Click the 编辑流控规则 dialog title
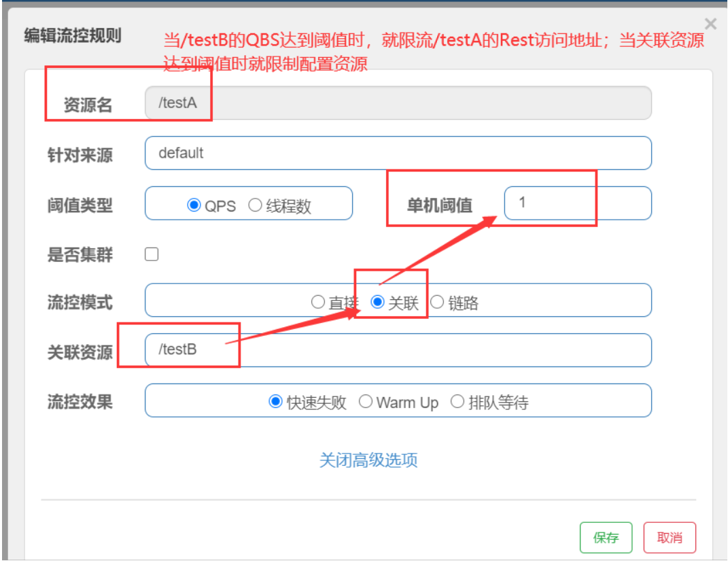This screenshot has height=561, width=728. [73, 35]
